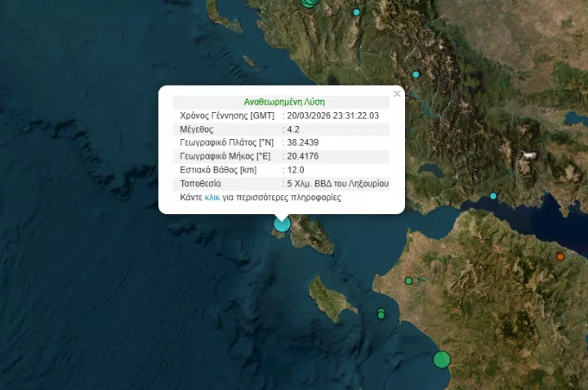Screen dimensions: 588x390
Task: Click Zakynthos island on the map
Action: (x=332, y=301)
